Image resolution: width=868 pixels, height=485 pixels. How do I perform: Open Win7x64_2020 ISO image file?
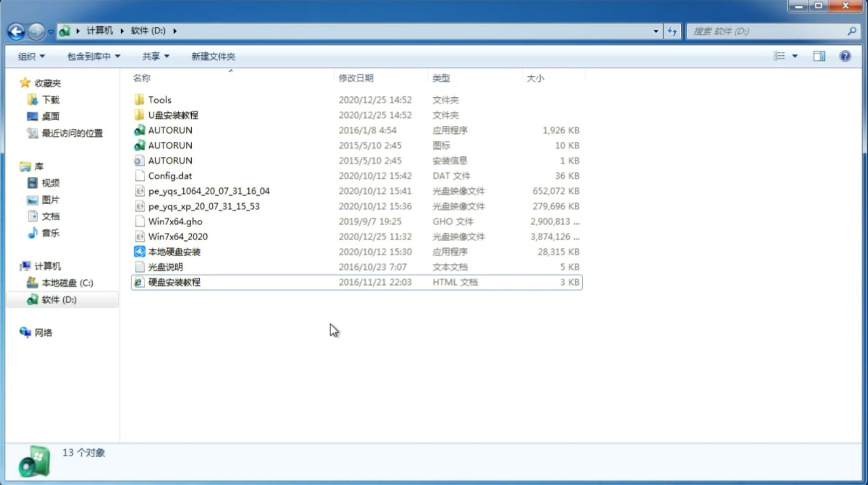(x=177, y=237)
